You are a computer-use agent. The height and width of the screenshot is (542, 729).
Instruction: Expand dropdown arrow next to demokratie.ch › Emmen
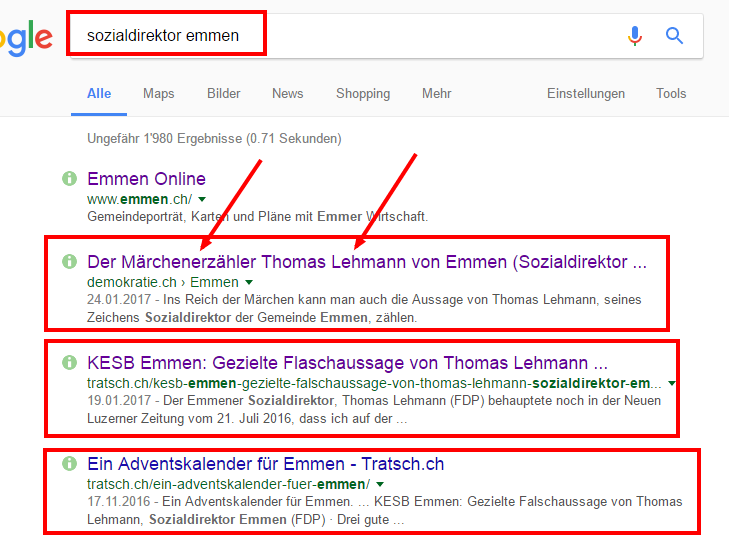pyautogui.click(x=249, y=282)
